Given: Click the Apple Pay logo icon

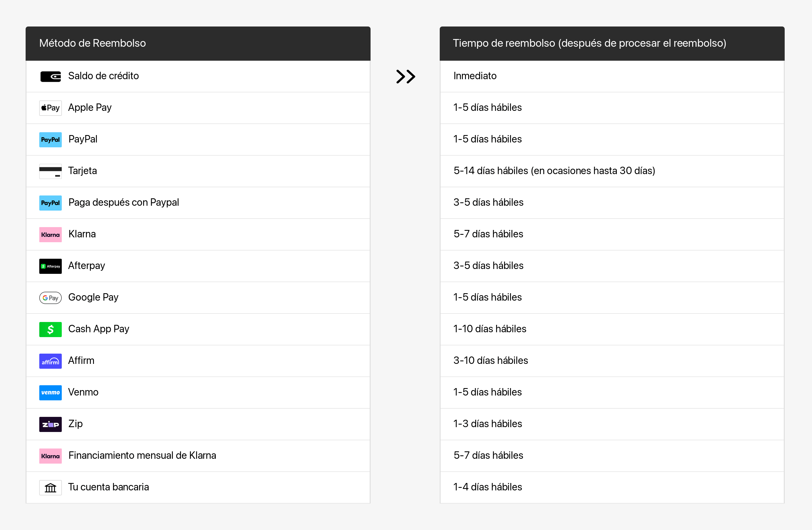Looking at the screenshot, I should 50,108.
